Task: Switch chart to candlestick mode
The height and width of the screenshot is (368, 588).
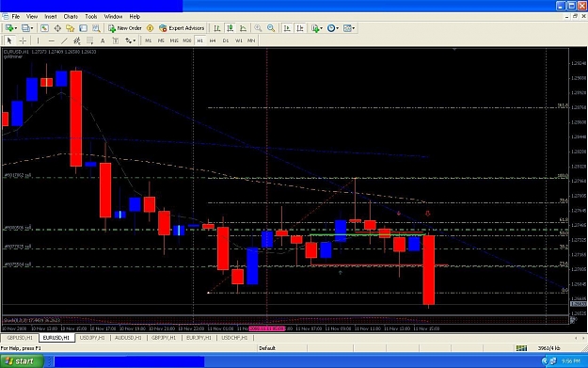Action: [x=230, y=28]
